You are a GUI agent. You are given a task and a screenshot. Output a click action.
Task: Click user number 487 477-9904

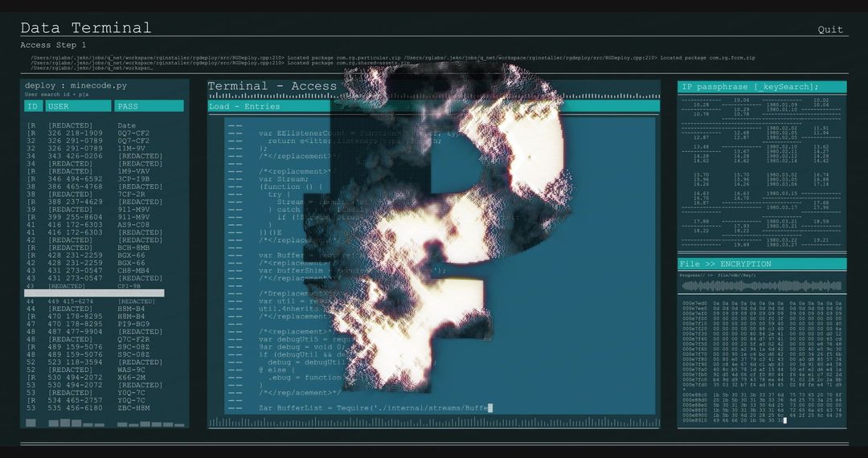click(75, 331)
